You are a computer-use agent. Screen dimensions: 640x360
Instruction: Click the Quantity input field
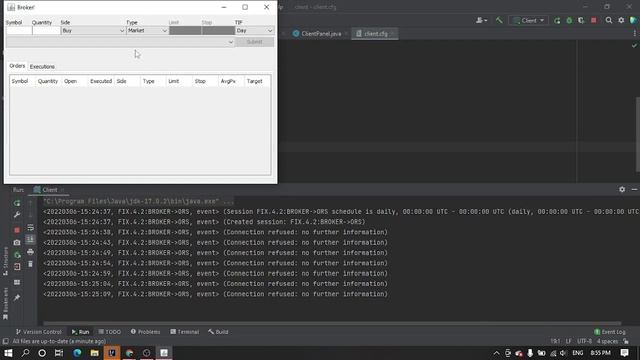point(46,31)
